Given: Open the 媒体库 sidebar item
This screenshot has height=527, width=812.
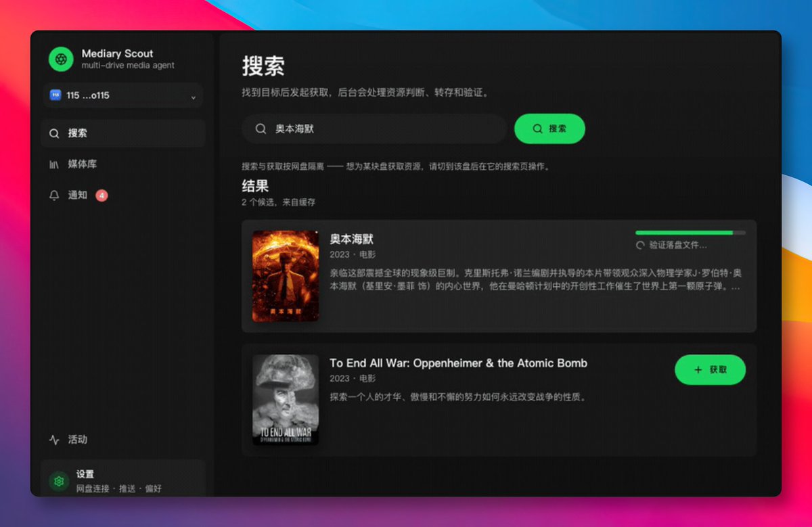Looking at the screenshot, I should pos(123,164).
